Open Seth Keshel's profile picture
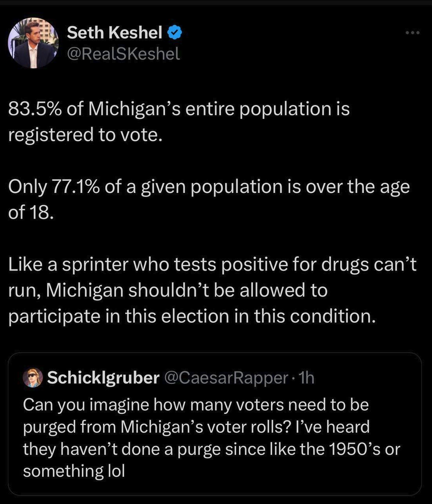This screenshot has width=432, height=504. [33, 43]
